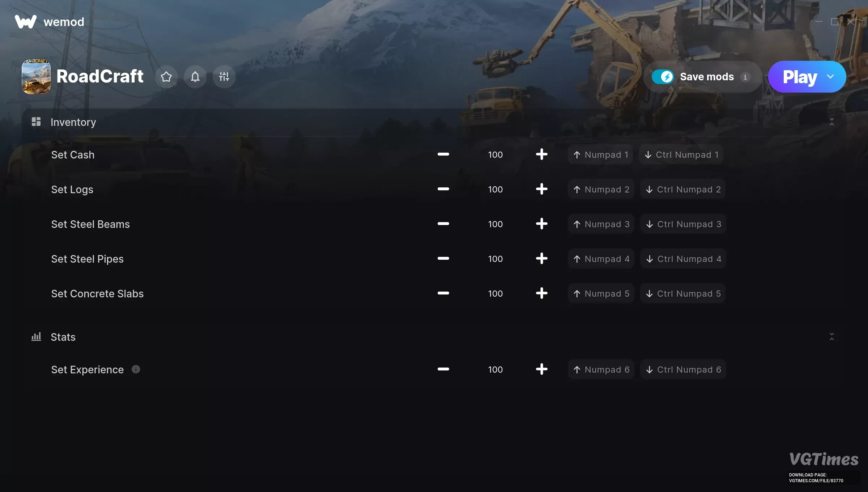Click the WeMod logo icon

click(26, 22)
